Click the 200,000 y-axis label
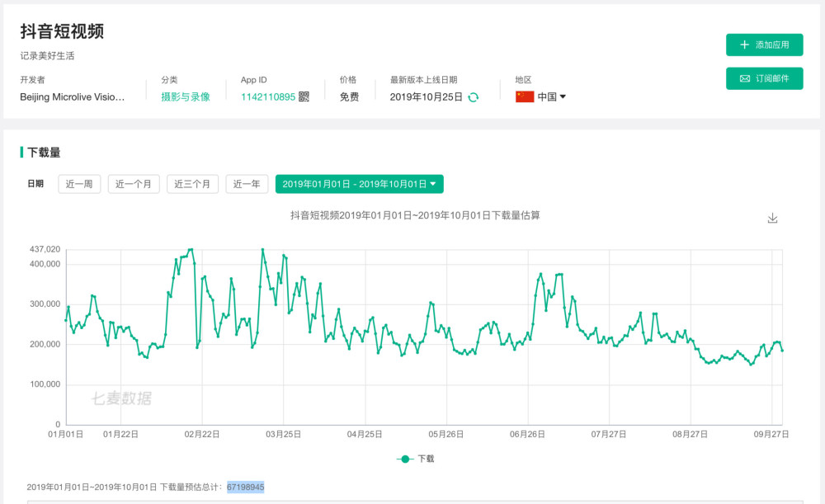This screenshot has width=825, height=504. coord(45,344)
